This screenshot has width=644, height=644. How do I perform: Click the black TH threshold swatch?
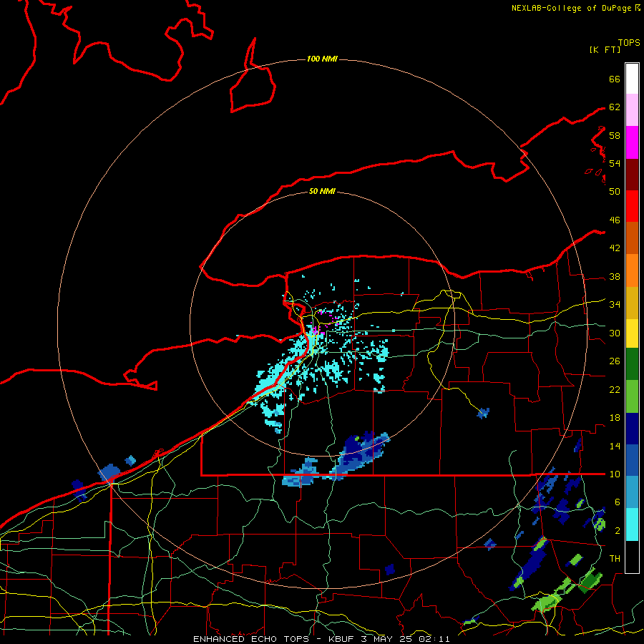632,557
